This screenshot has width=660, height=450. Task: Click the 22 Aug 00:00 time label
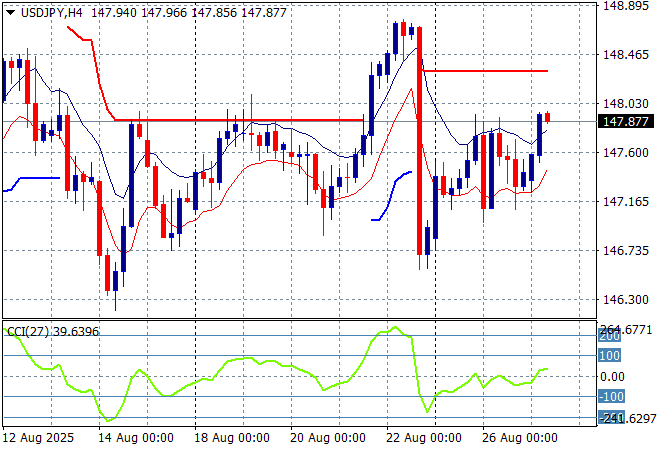pyautogui.click(x=424, y=438)
